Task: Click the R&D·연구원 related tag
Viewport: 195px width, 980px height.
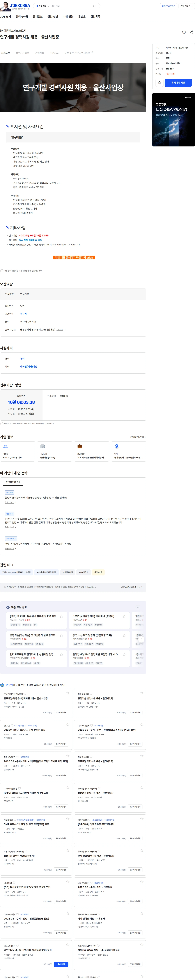Action: (83, 572)
